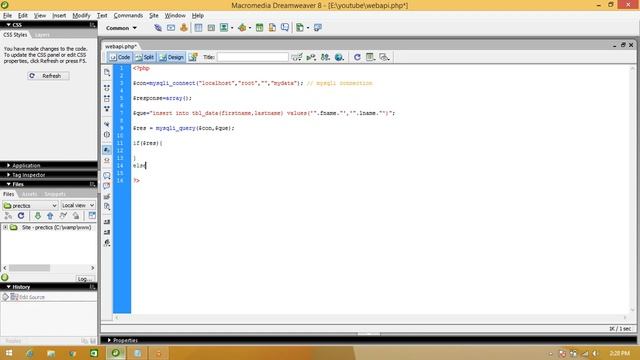
Task: Open the prectics site dropdown
Action: point(30,206)
